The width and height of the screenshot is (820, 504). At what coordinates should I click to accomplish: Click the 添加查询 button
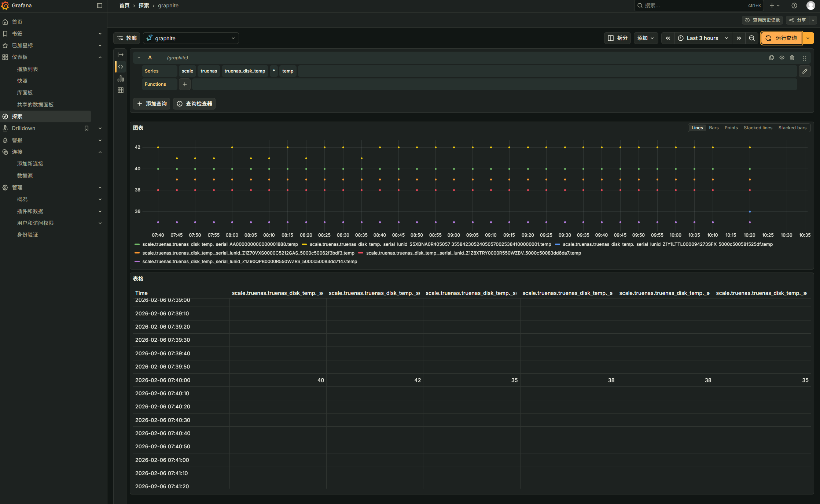coord(152,104)
